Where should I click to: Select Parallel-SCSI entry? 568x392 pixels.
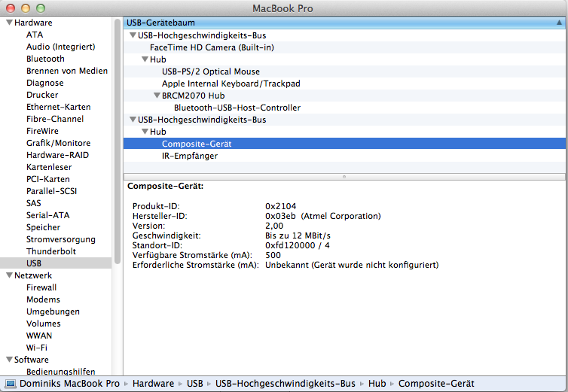(x=51, y=191)
